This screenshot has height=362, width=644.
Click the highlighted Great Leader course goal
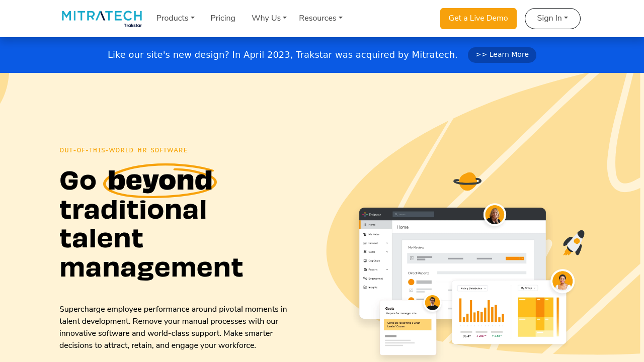click(x=408, y=324)
